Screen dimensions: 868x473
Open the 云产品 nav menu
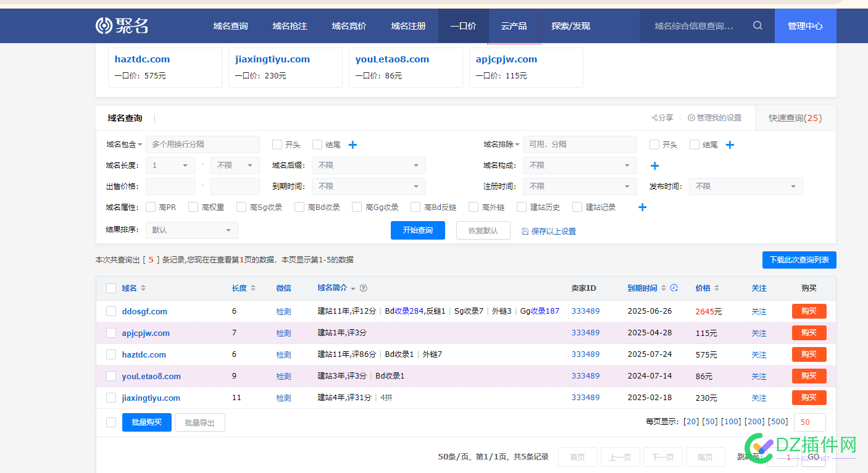click(x=514, y=26)
